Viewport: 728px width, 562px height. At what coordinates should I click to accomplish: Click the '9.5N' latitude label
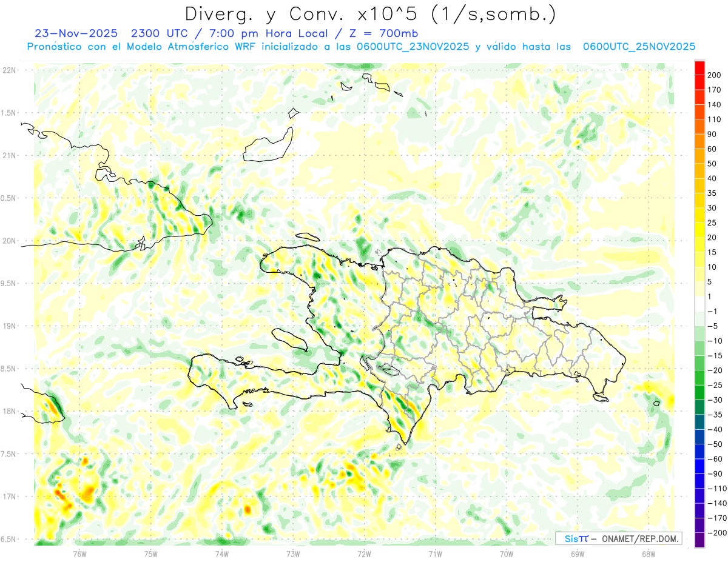coord(8,283)
